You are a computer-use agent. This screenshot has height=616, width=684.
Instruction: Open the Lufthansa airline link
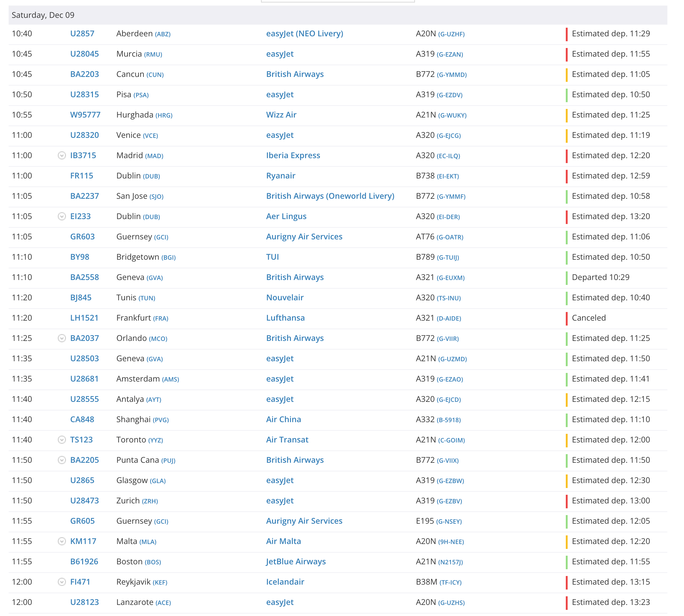click(x=285, y=318)
